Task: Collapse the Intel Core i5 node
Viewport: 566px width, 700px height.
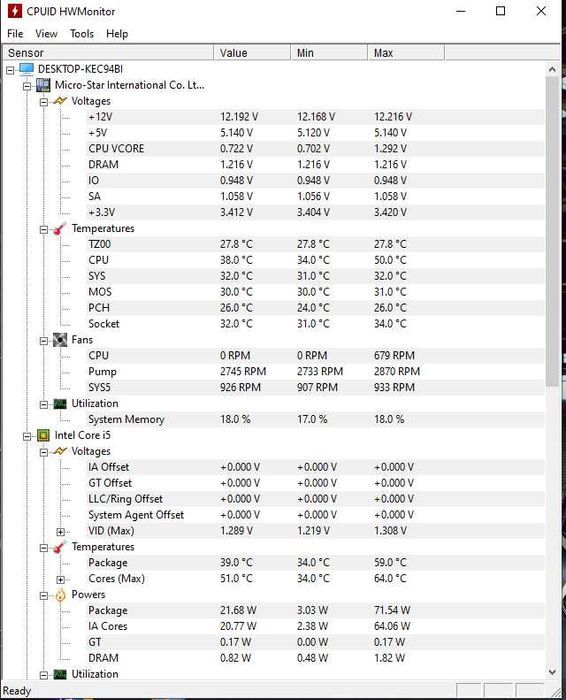Action: click(27, 436)
